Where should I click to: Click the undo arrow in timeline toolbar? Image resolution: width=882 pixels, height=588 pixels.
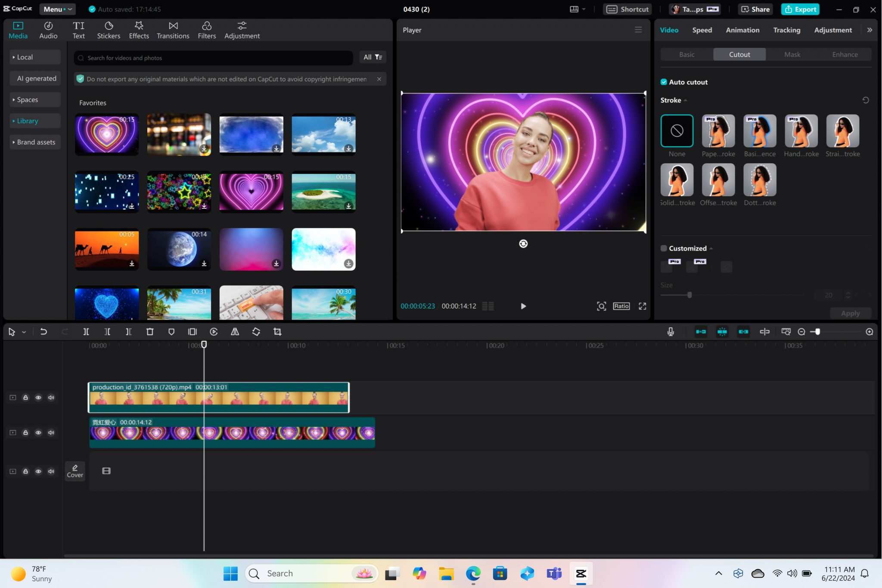(43, 331)
